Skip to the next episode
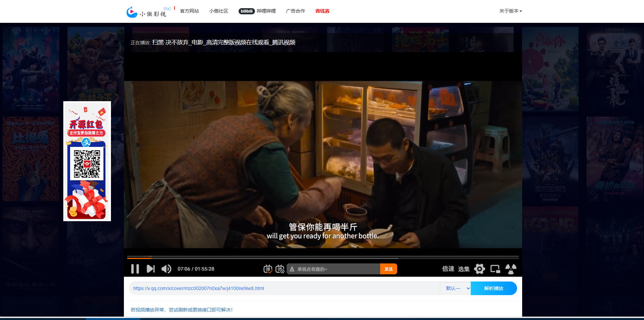The height and width of the screenshot is (320, 644). click(150, 269)
